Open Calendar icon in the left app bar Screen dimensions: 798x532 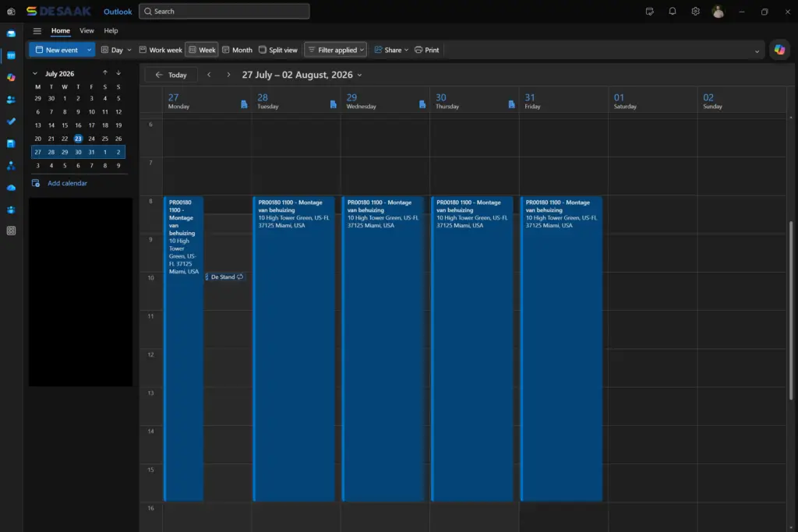pos(11,55)
